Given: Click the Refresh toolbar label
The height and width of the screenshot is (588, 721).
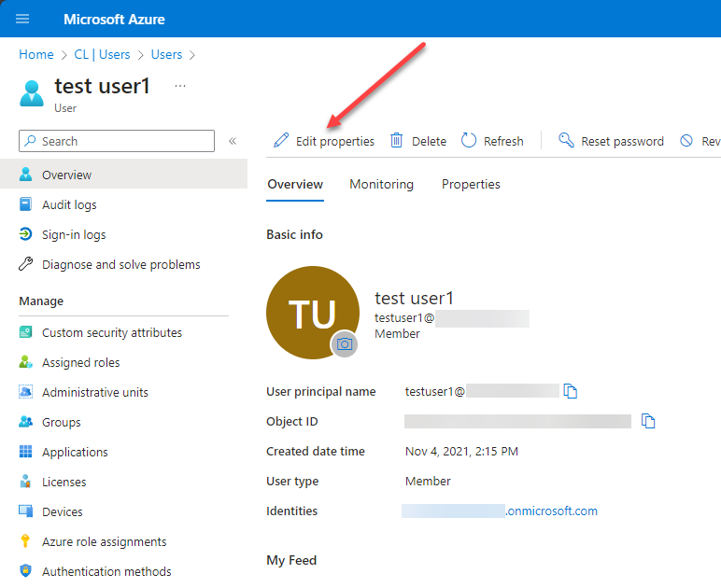Looking at the screenshot, I should click(503, 142).
